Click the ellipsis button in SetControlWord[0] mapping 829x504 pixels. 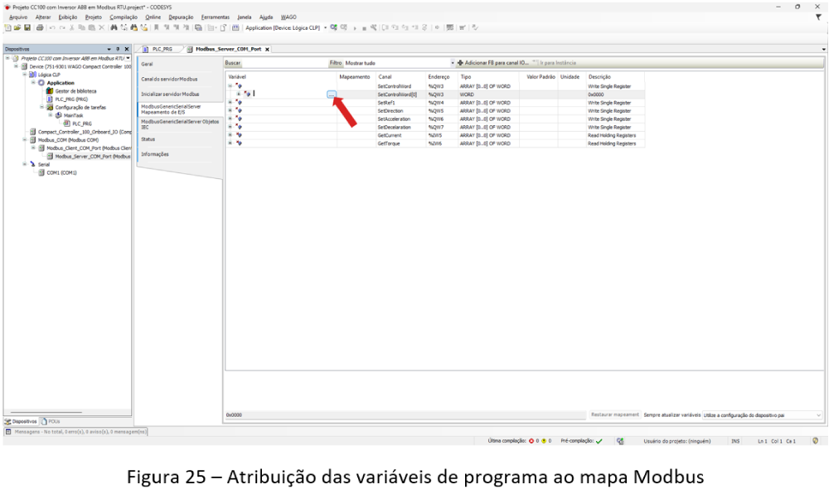[x=332, y=94]
